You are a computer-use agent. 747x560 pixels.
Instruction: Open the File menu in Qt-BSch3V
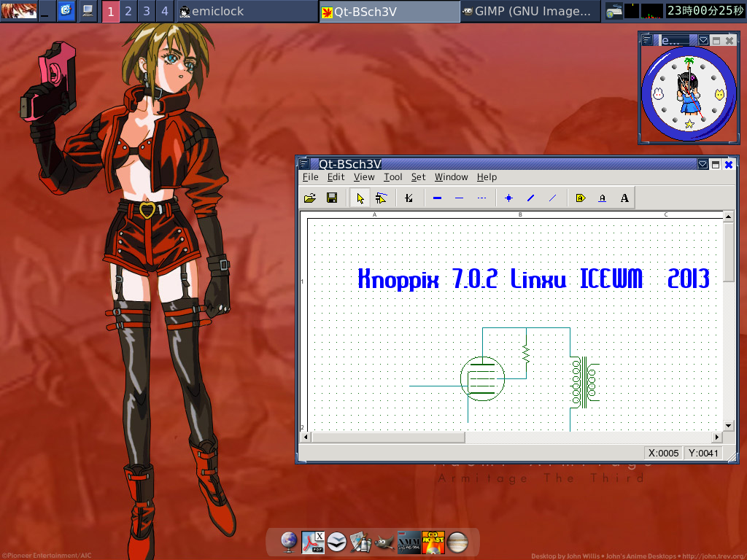[310, 176]
